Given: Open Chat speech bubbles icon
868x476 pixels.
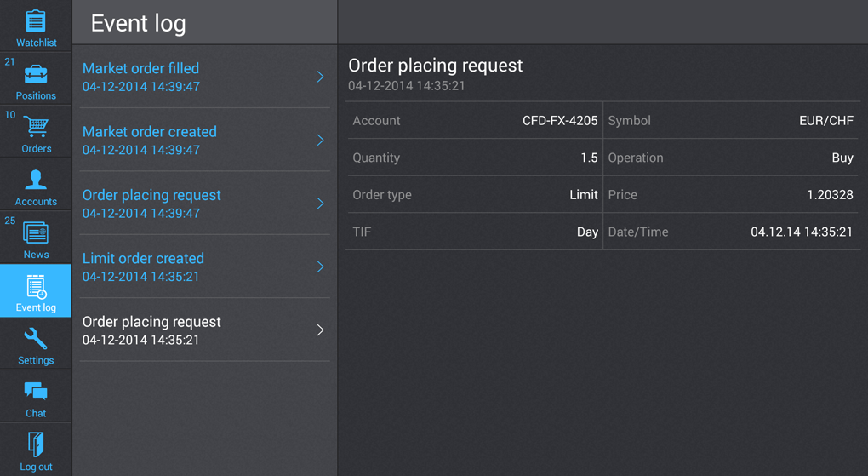Looking at the screenshot, I should coord(36,392).
